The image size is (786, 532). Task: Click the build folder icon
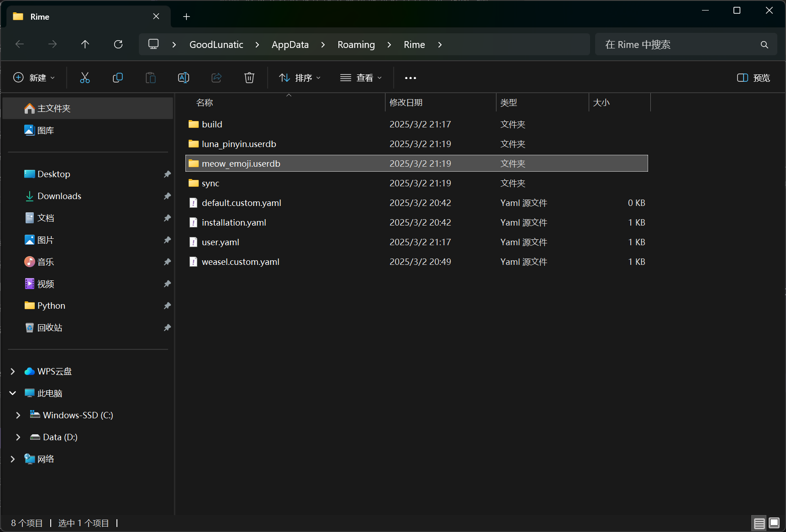point(194,124)
